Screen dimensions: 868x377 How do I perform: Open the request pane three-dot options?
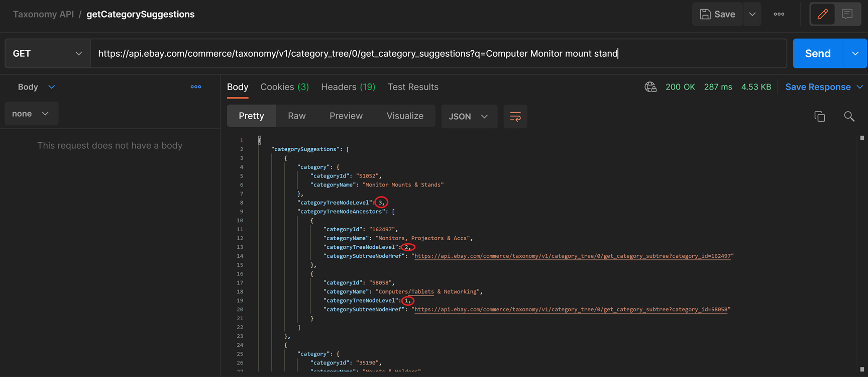pyautogui.click(x=196, y=87)
